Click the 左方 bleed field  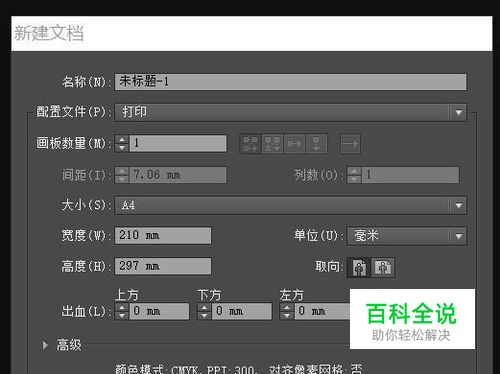(x=322, y=311)
